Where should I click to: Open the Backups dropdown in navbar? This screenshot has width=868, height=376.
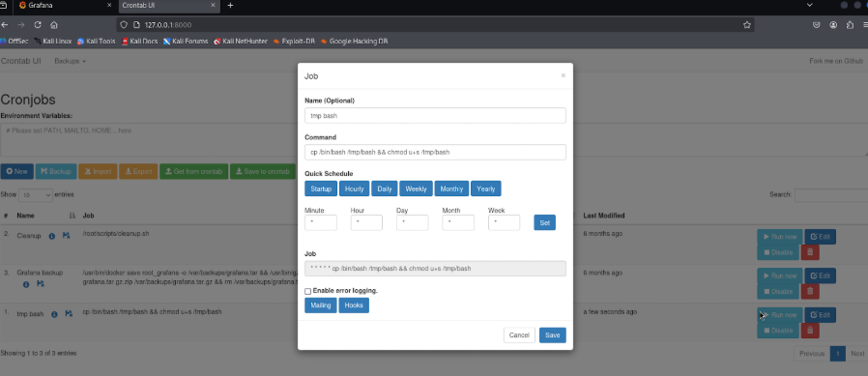[x=70, y=61]
